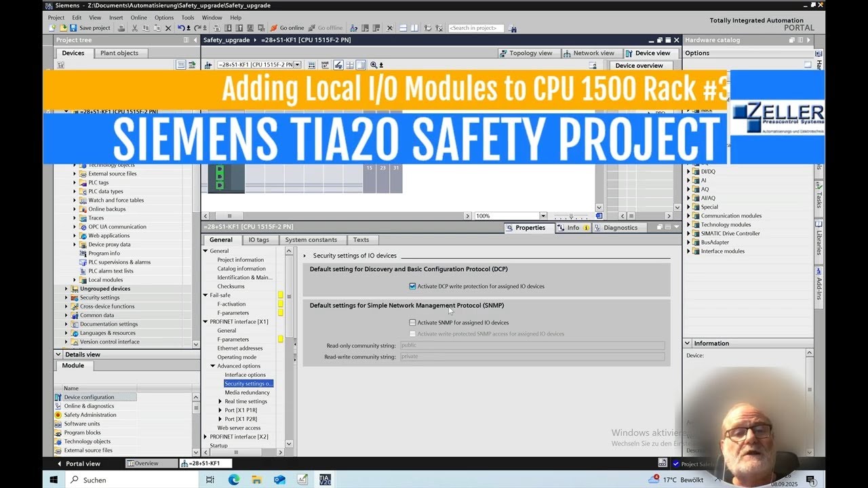Screen dimensions: 868x488
Task: Click the Split editor horizontally icon
Action: [x=403, y=28]
